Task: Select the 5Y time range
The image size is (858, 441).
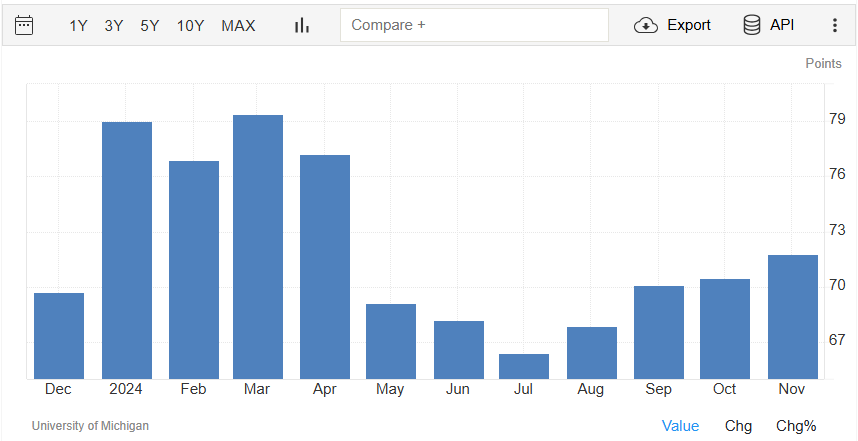Action: (149, 26)
